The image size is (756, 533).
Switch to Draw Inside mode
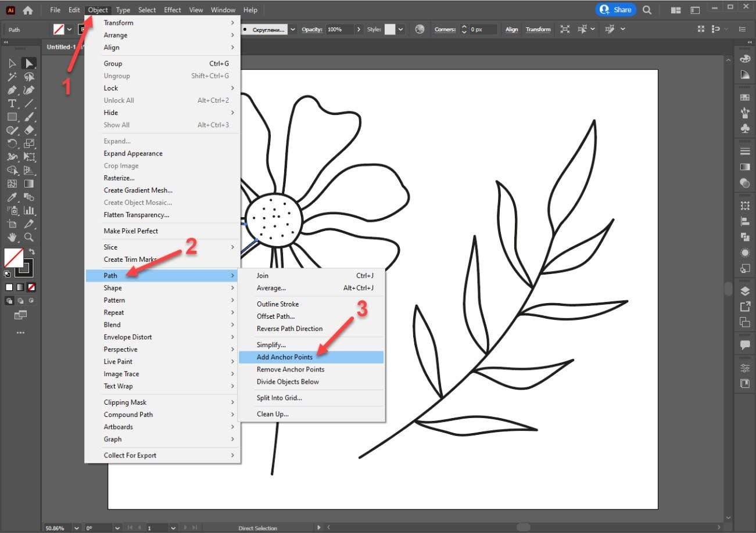pyautogui.click(x=31, y=301)
